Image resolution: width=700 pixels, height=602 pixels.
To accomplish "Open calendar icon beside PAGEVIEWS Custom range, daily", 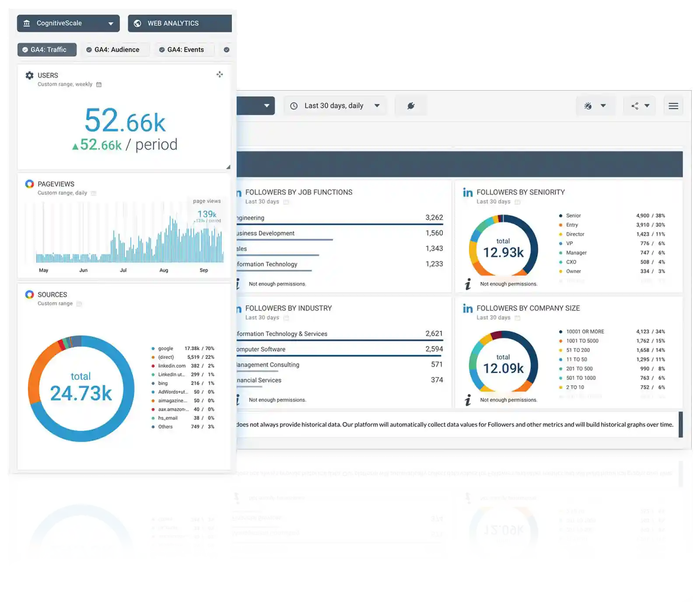I will [x=94, y=193].
